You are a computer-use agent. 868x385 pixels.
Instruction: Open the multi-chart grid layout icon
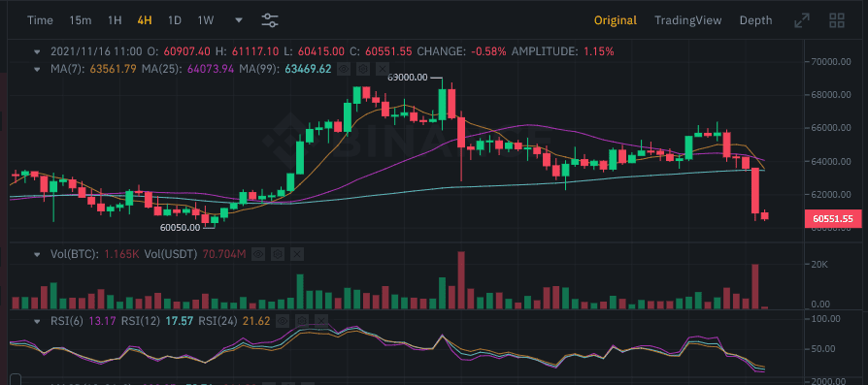(x=837, y=21)
